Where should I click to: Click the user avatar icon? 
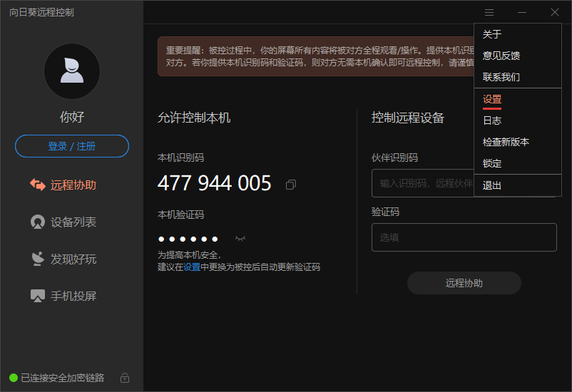[72, 71]
